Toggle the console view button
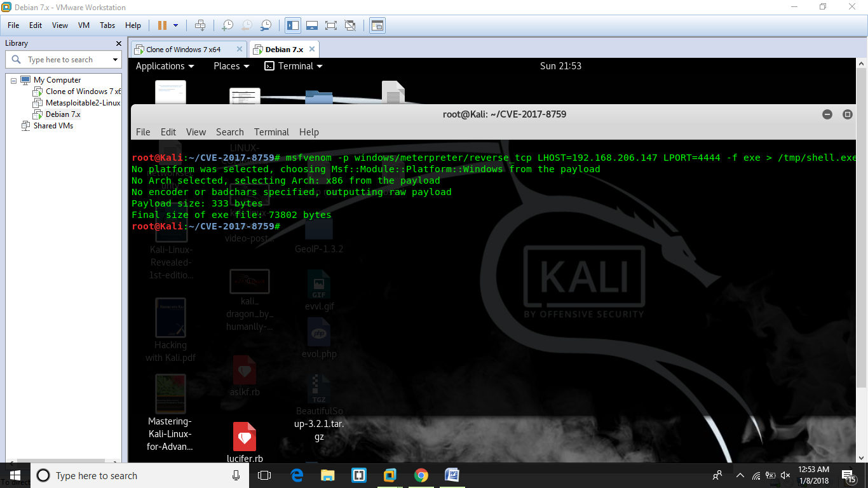This screenshot has height=488, width=868. point(378,25)
